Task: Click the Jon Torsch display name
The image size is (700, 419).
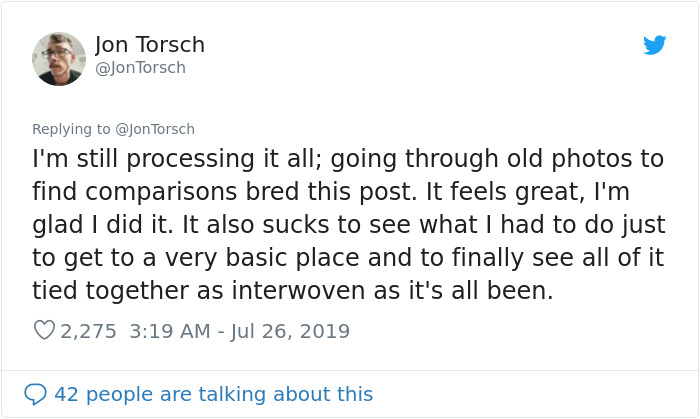Action: 149,44
